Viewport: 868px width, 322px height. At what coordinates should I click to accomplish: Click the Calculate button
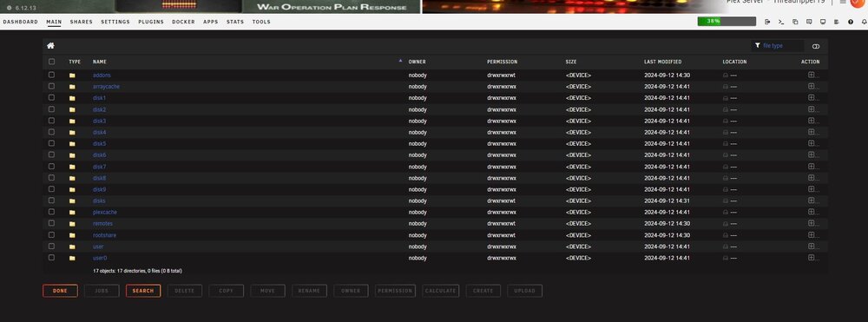tap(441, 291)
